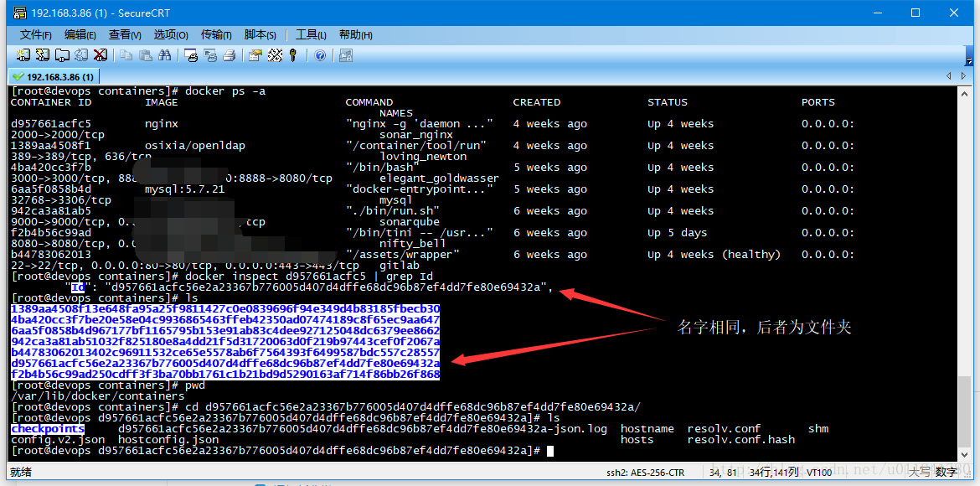
Task: Click the terminal scrollbar down arrow
Action: pos(966,456)
